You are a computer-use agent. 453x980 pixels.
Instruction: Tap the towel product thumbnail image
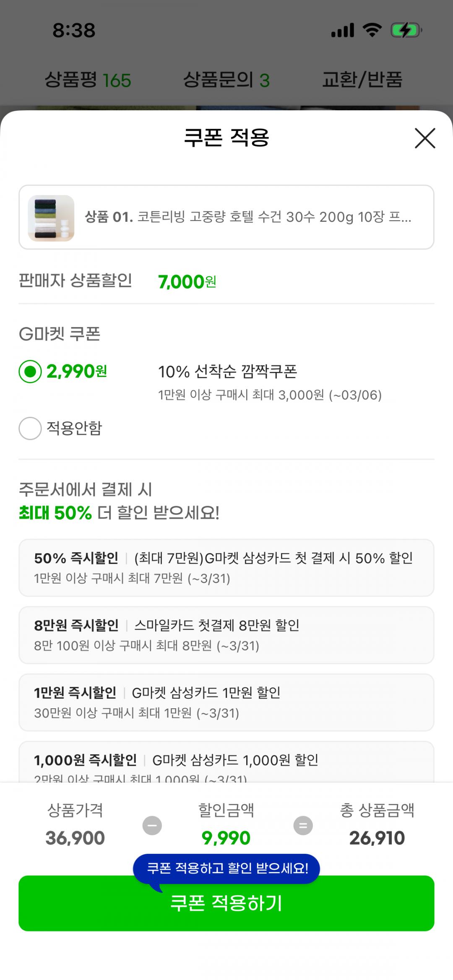click(x=51, y=218)
